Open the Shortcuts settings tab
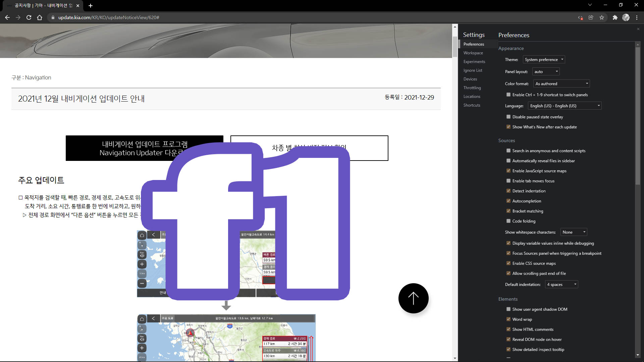644x362 pixels. (x=472, y=105)
